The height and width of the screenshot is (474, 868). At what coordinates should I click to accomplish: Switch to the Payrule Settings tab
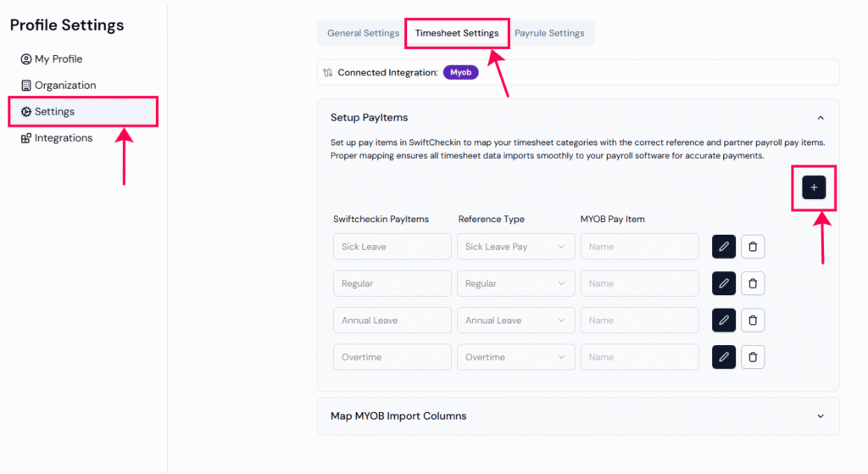tap(549, 33)
